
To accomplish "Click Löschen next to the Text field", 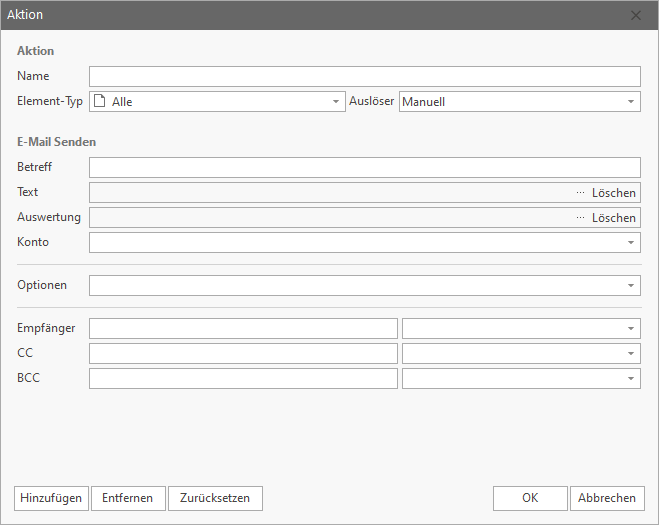I will (613, 193).
